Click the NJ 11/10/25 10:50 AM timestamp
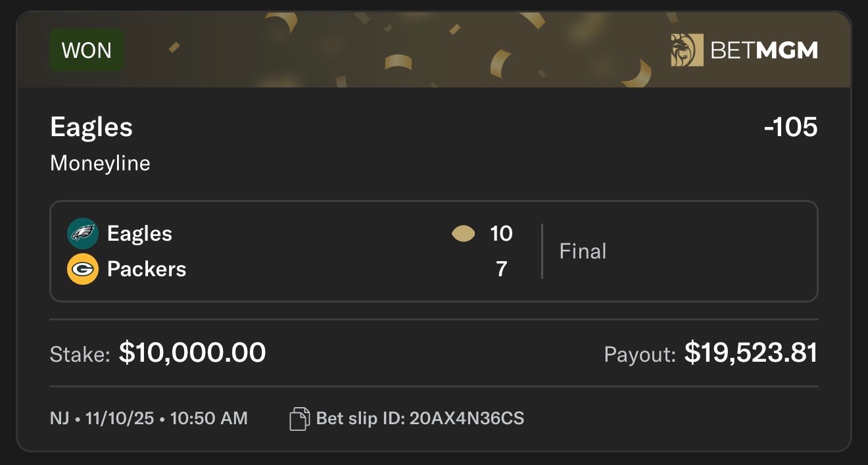Screen dimensions: 868x465 coord(149,418)
